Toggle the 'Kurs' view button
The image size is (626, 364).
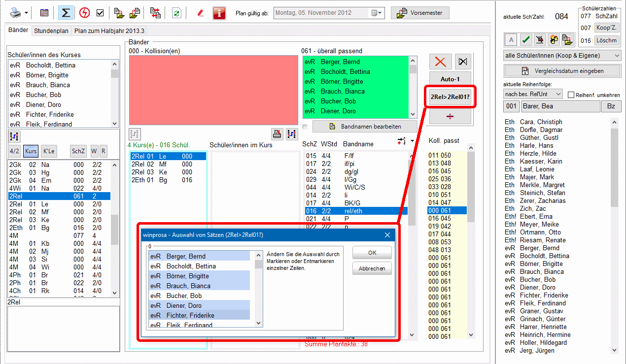pyautogui.click(x=31, y=151)
